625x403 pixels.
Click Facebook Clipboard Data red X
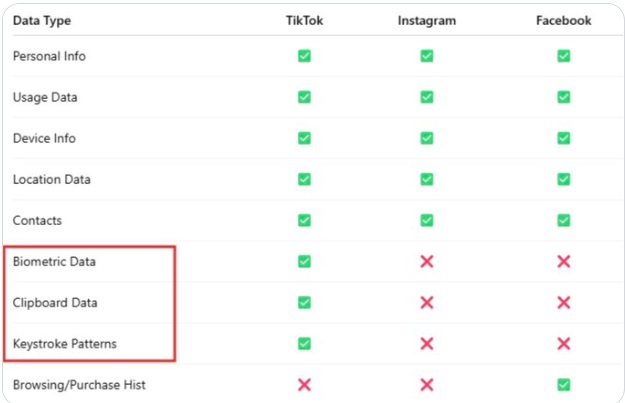coord(564,303)
